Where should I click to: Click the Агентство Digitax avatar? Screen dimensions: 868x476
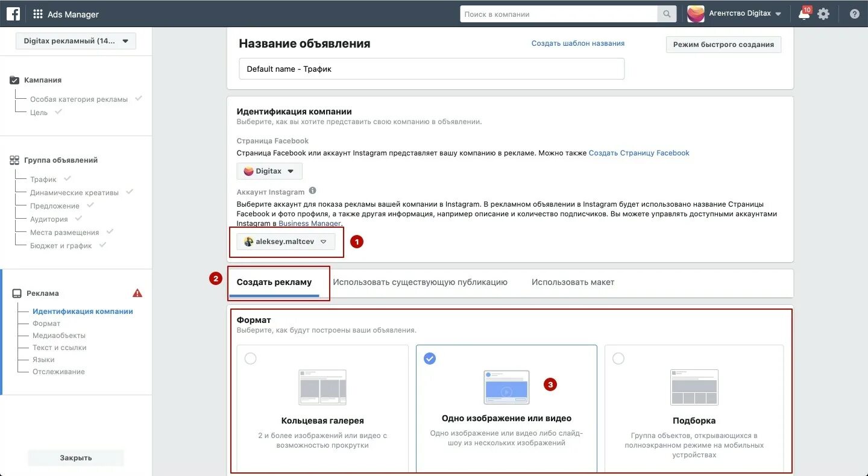[696, 14]
